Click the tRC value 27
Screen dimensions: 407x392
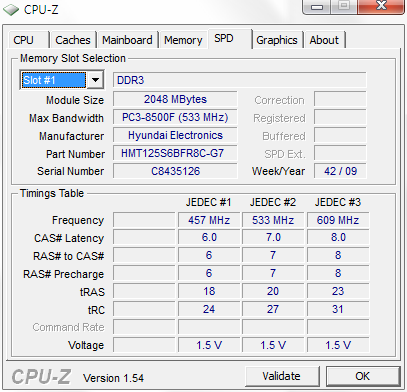coord(273,310)
